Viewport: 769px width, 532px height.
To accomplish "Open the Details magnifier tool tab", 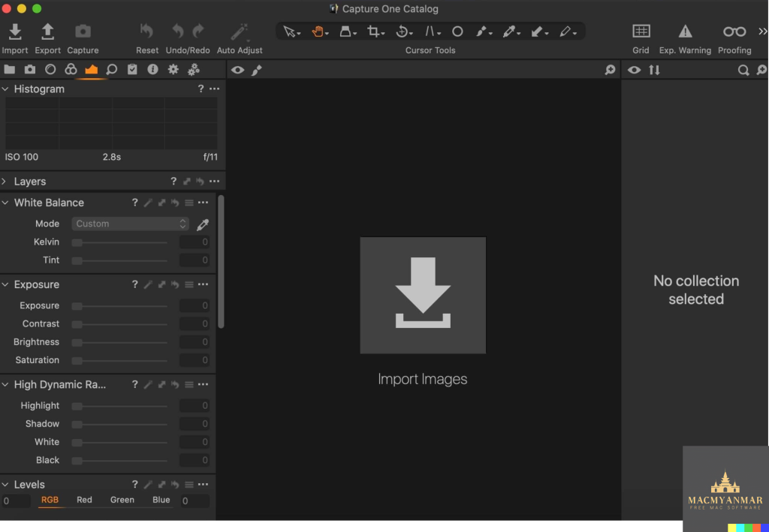I will [112, 70].
